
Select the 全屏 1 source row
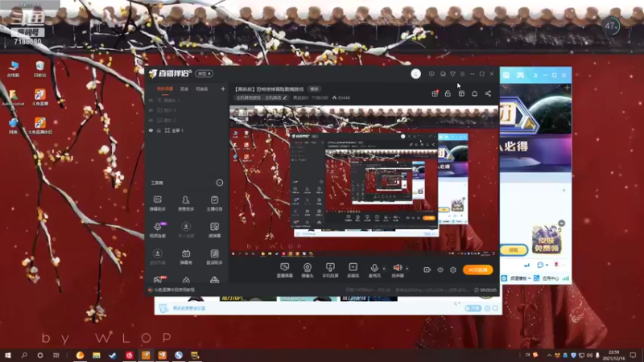(x=187, y=130)
